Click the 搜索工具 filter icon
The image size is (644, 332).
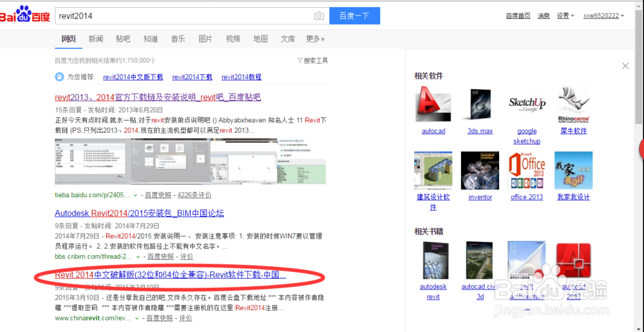300,61
